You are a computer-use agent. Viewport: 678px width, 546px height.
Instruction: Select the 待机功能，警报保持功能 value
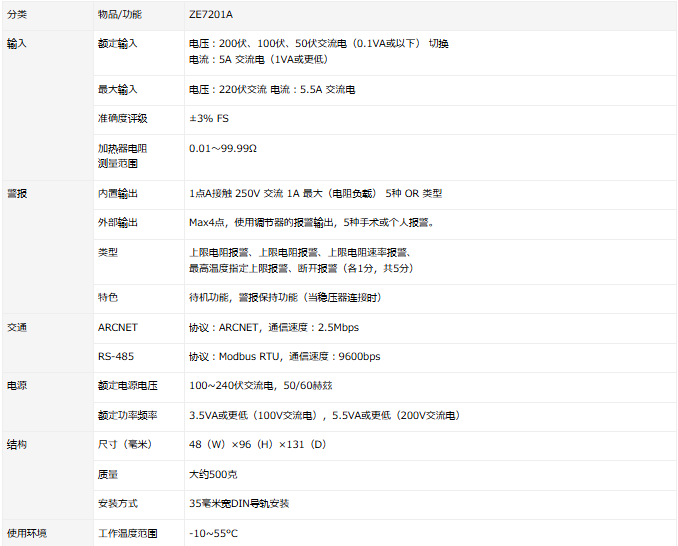point(285,297)
